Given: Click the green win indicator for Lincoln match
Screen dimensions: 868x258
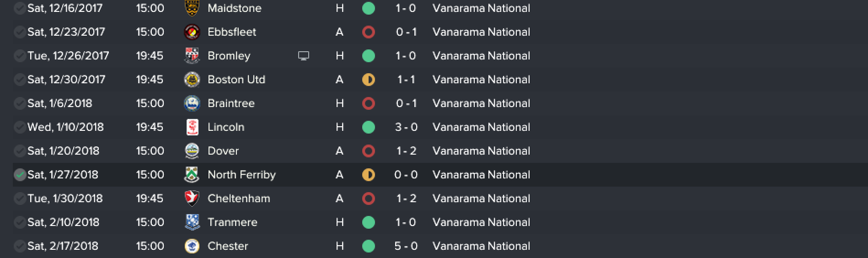Looking at the screenshot, I should (x=368, y=127).
